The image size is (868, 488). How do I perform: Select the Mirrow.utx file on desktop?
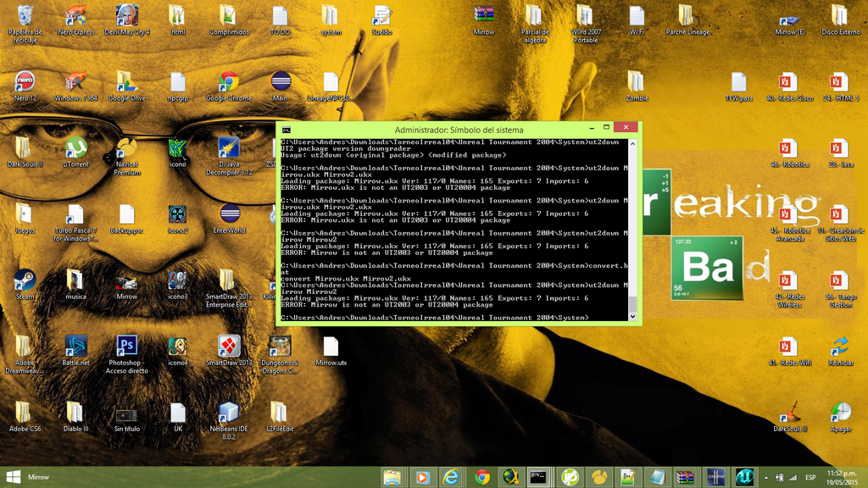331,347
